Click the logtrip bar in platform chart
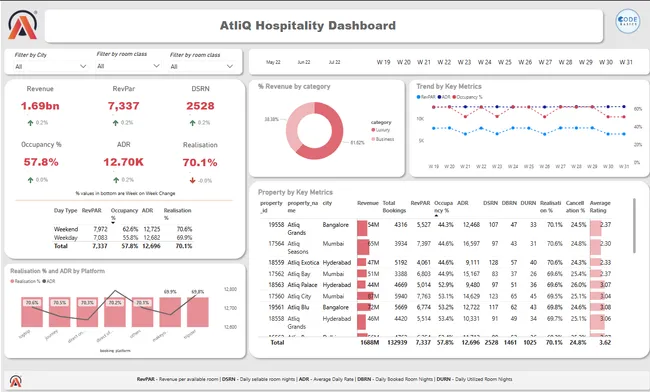Image resolution: width=650 pixels, height=392 pixels. tap(32, 312)
